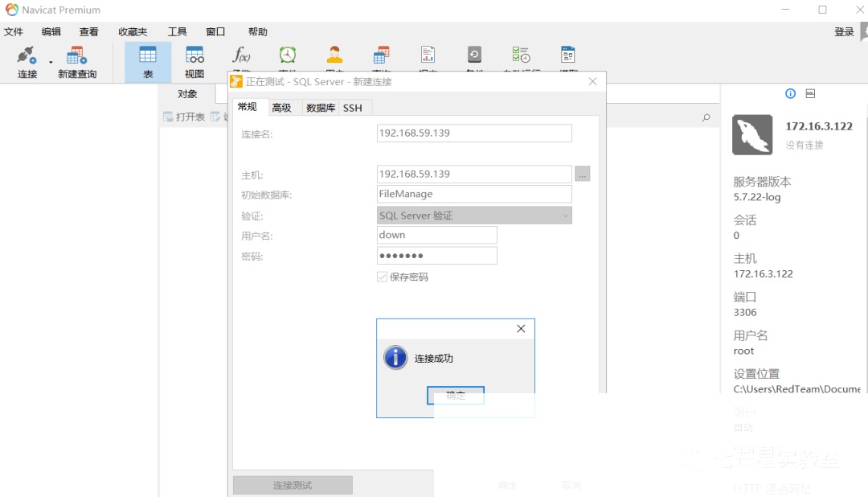Open the 文件 menu
Image resolution: width=868 pixels, height=497 pixels.
point(14,31)
